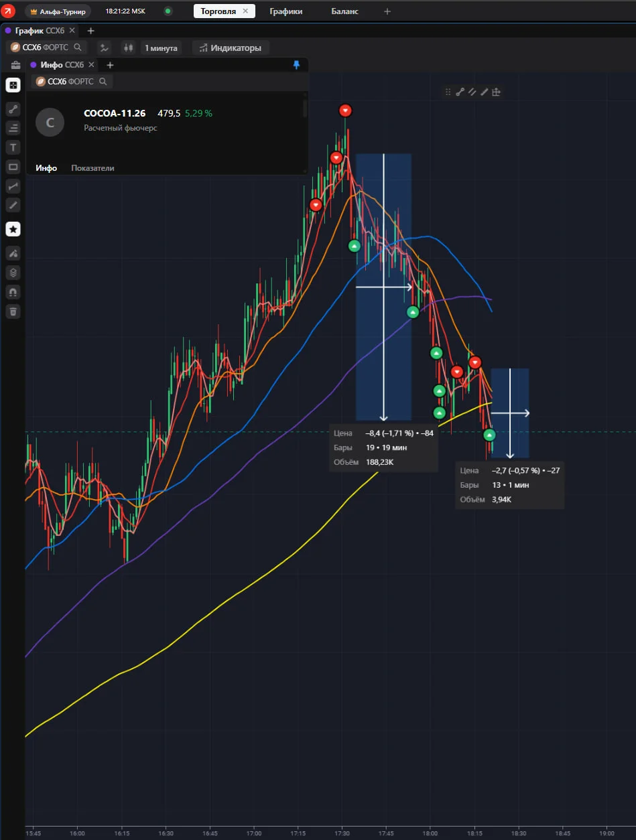Pick trend line in floating toolbar
The height and width of the screenshot is (840, 636).
pos(460,92)
